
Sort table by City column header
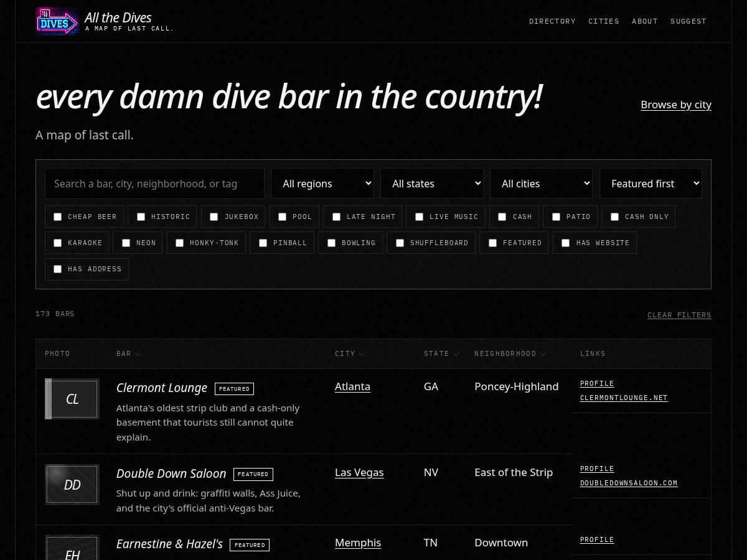[x=350, y=354]
